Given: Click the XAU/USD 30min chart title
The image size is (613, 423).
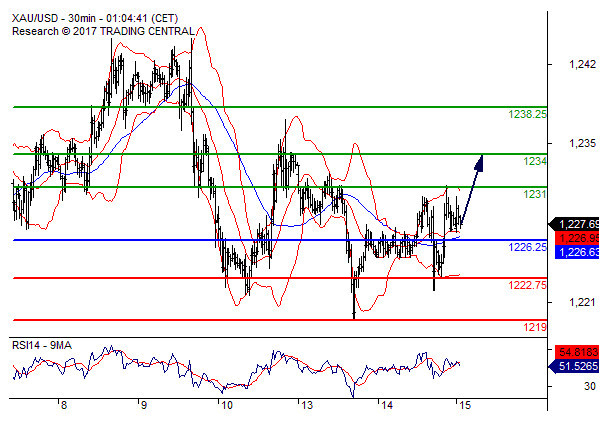Looking at the screenshot, I should pyautogui.click(x=95, y=18).
